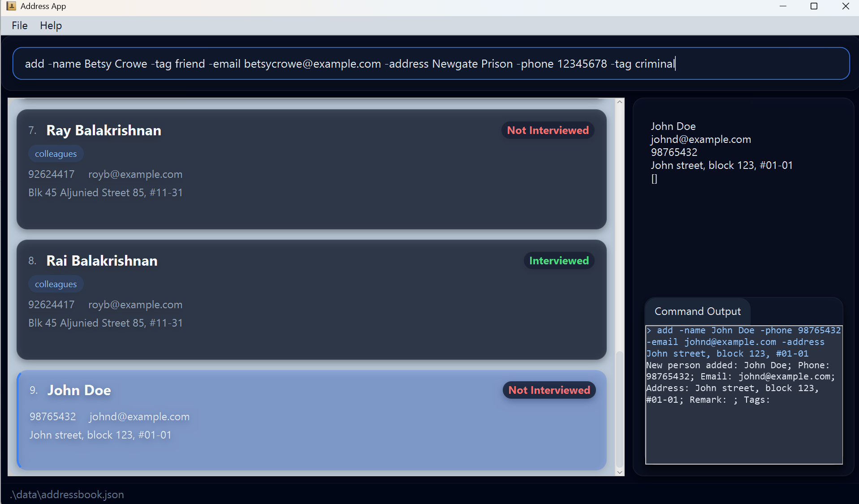Viewport: 859px width, 504px height.
Task: Click Ray Balakrishnan's Not Interviewed badge
Action: click(548, 130)
